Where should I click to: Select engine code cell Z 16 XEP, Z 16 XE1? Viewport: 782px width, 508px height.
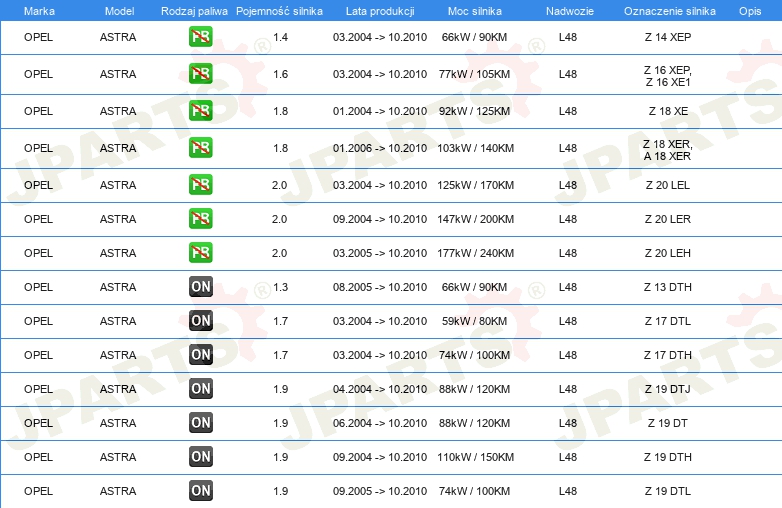668,76
